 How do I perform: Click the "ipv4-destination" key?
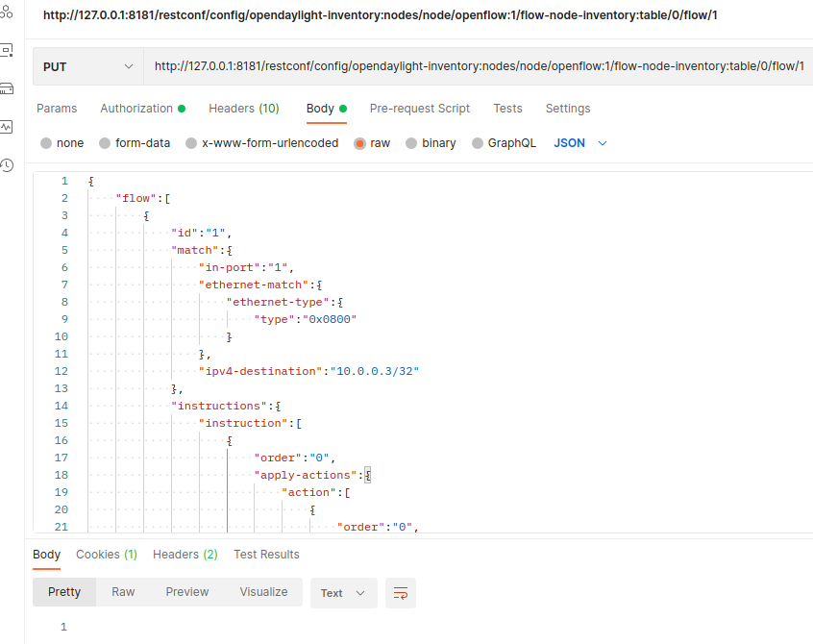point(260,371)
